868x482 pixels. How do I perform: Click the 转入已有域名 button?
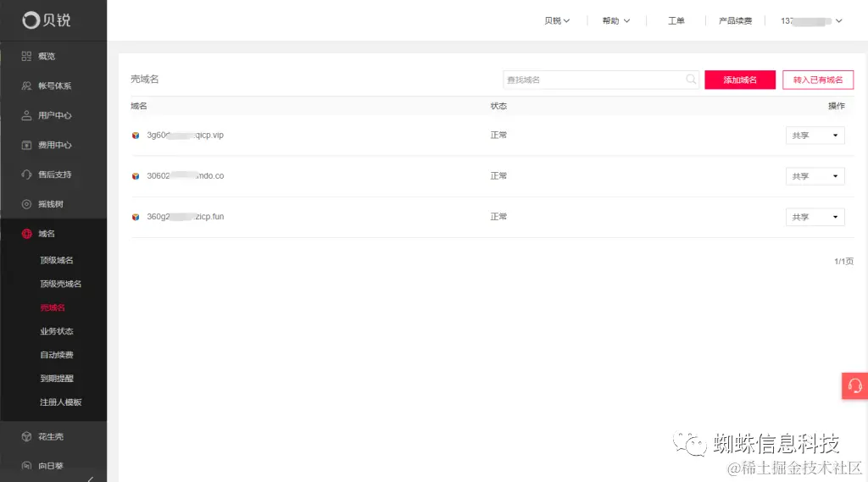pos(818,80)
